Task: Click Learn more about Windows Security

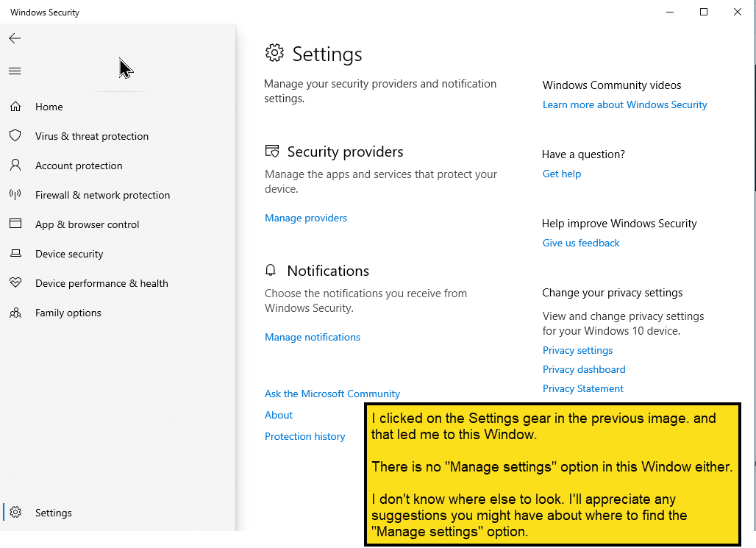Action: [x=624, y=104]
